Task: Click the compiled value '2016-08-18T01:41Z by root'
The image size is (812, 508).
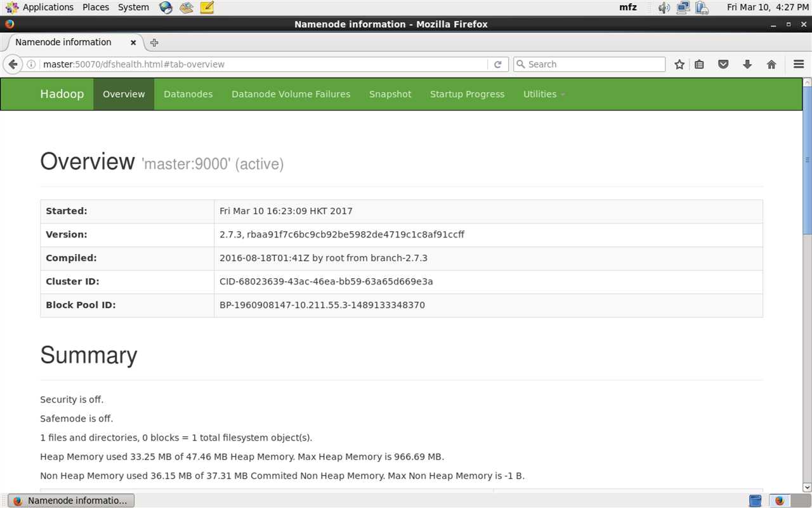Action: 324,258
